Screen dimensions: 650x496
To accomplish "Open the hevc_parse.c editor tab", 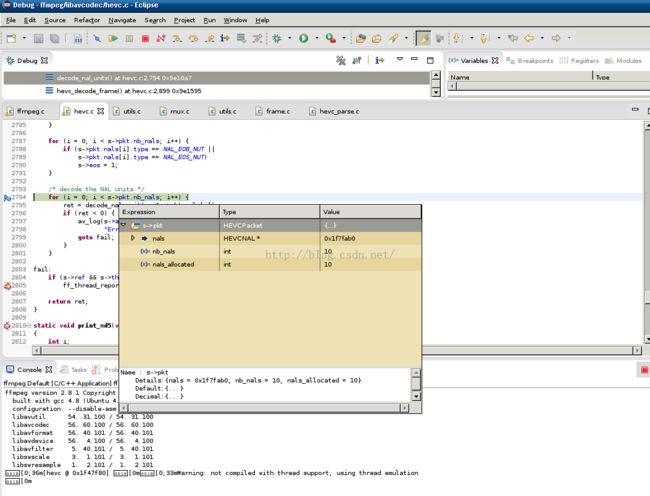I will [334, 111].
